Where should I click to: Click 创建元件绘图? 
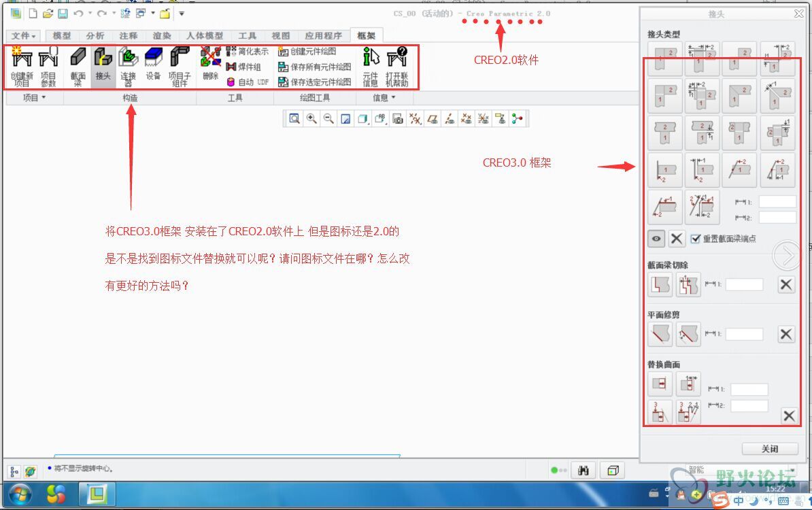(307, 51)
